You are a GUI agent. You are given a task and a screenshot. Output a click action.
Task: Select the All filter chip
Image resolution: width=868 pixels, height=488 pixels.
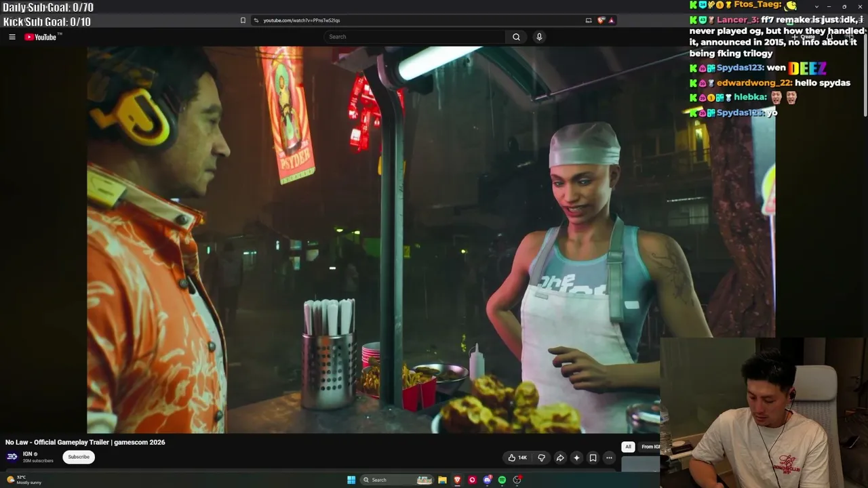[x=628, y=447]
